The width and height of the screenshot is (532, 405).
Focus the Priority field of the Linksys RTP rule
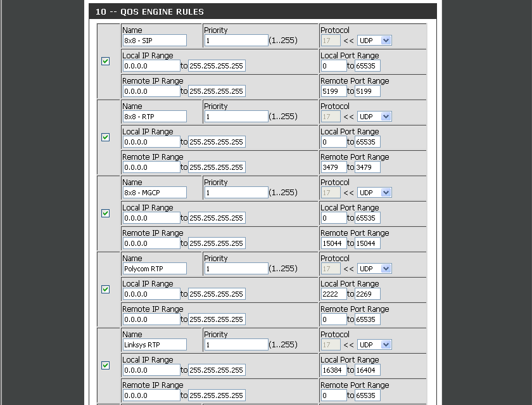point(236,345)
